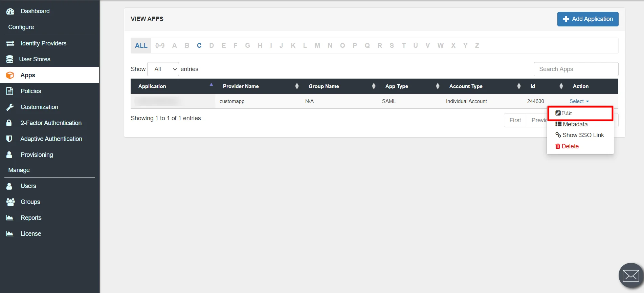644x293 pixels.
Task: Click the red Delete trash icon
Action: [558, 146]
